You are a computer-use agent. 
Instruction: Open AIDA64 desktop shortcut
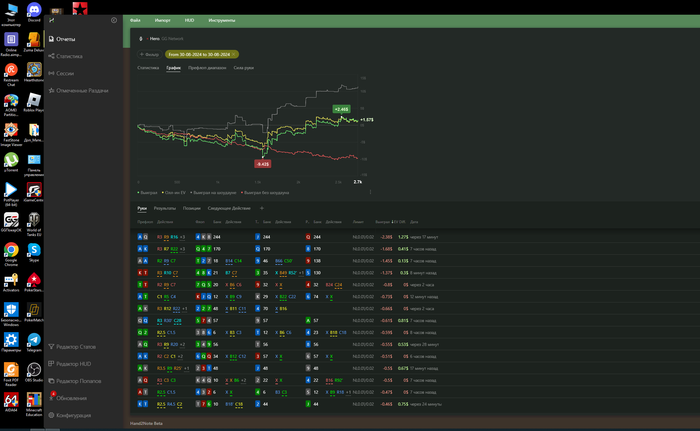pyautogui.click(x=11, y=402)
